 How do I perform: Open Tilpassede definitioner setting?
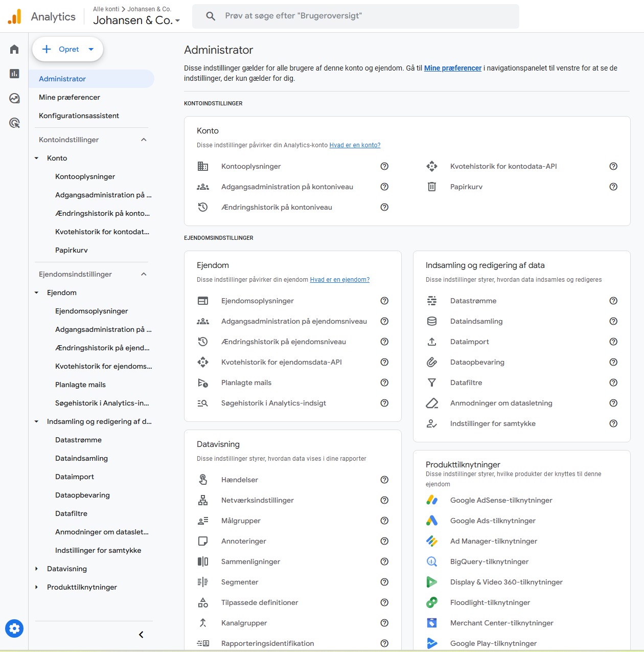pyautogui.click(x=260, y=602)
